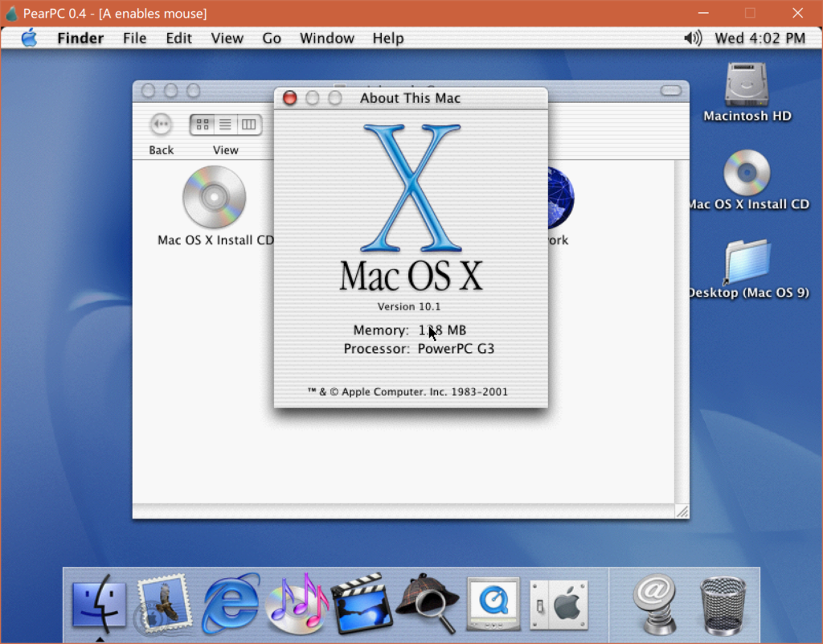Open Internet Explorer from the Dock

coord(231,601)
